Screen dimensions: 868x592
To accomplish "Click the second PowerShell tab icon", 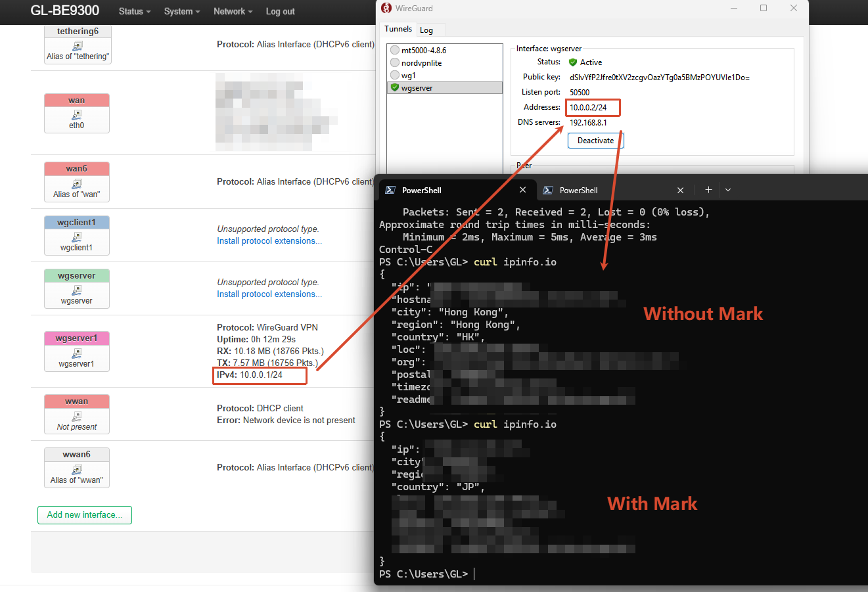I will (548, 190).
